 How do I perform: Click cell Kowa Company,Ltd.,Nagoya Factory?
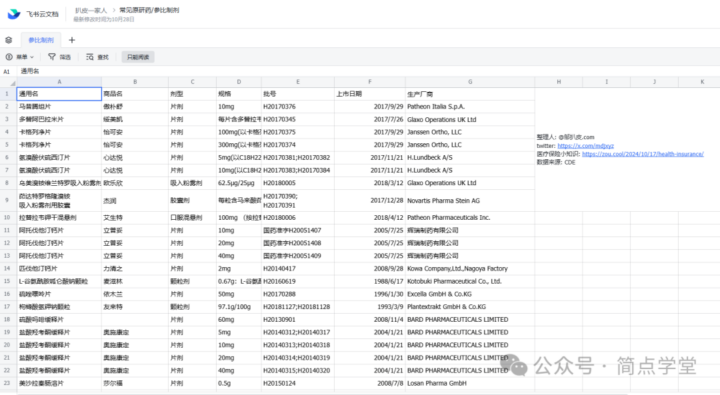pos(470,268)
